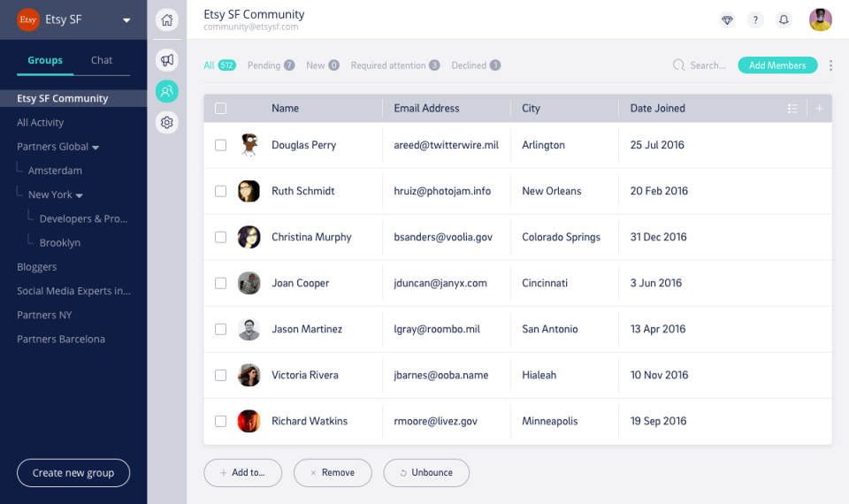Select the Declined filter tab
Screen dimensions: 849x504
pyautogui.click(x=476, y=65)
